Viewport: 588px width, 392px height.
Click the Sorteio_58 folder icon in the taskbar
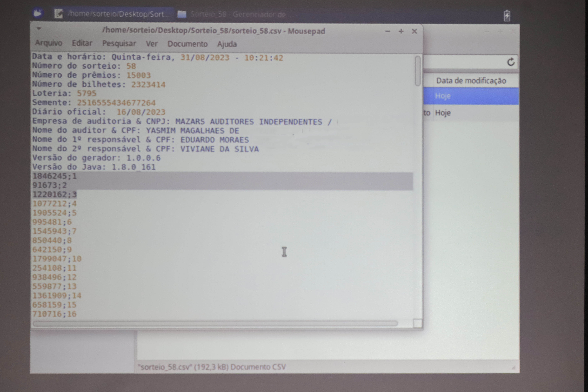coord(182,14)
